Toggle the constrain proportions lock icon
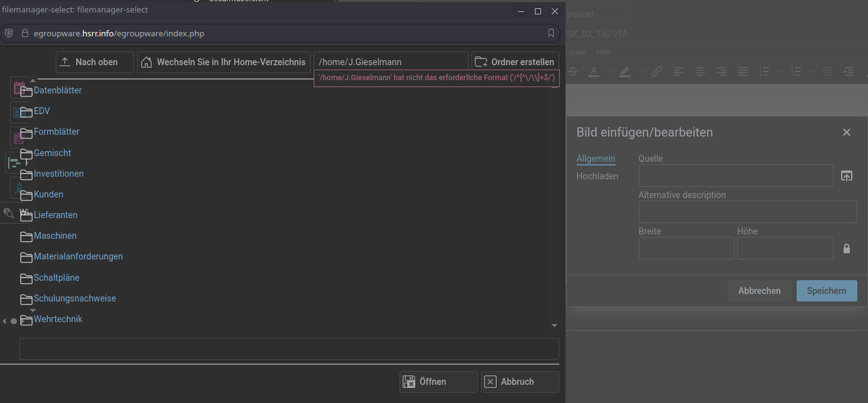 click(x=847, y=249)
